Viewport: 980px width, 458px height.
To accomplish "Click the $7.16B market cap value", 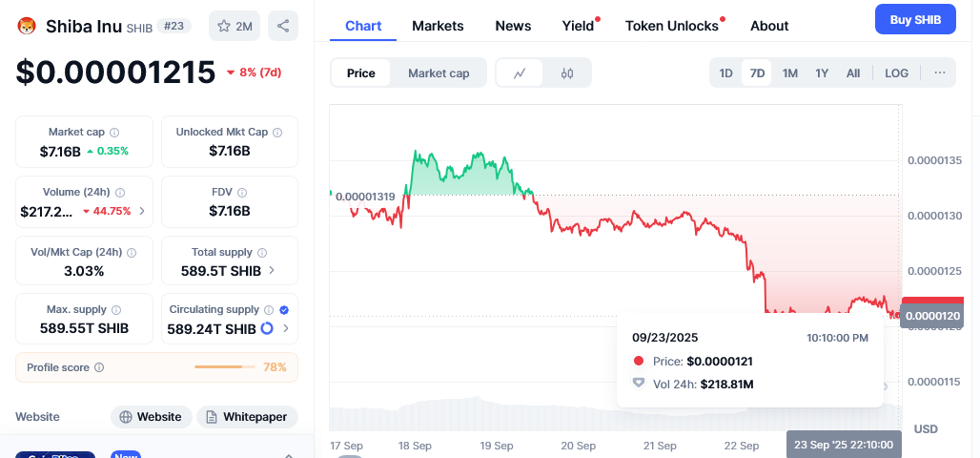I will [x=60, y=151].
